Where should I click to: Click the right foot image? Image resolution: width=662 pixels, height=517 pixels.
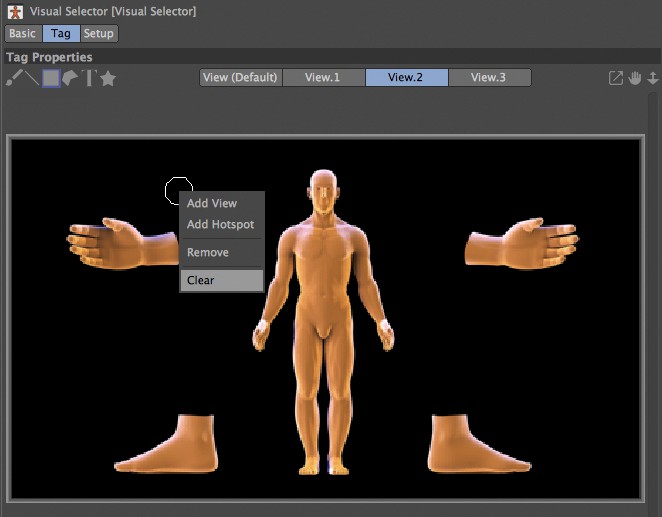[479, 443]
